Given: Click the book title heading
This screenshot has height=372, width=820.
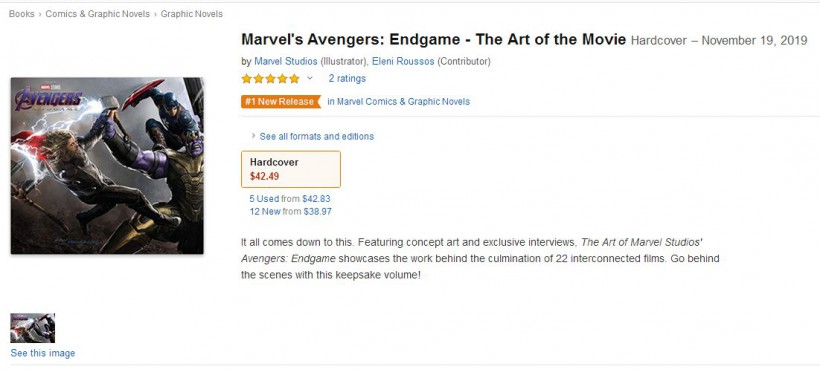Looking at the screenshot, I should click(x=434, y=40).
